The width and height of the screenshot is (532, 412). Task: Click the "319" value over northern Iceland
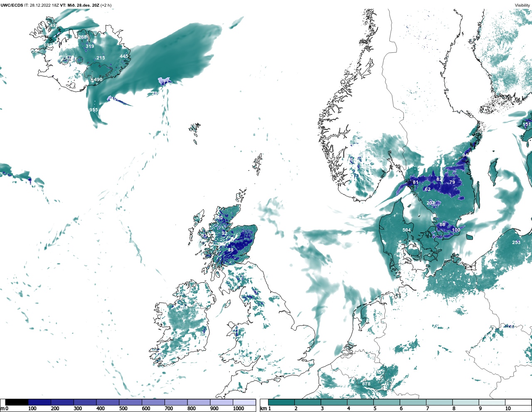[90, 46]
